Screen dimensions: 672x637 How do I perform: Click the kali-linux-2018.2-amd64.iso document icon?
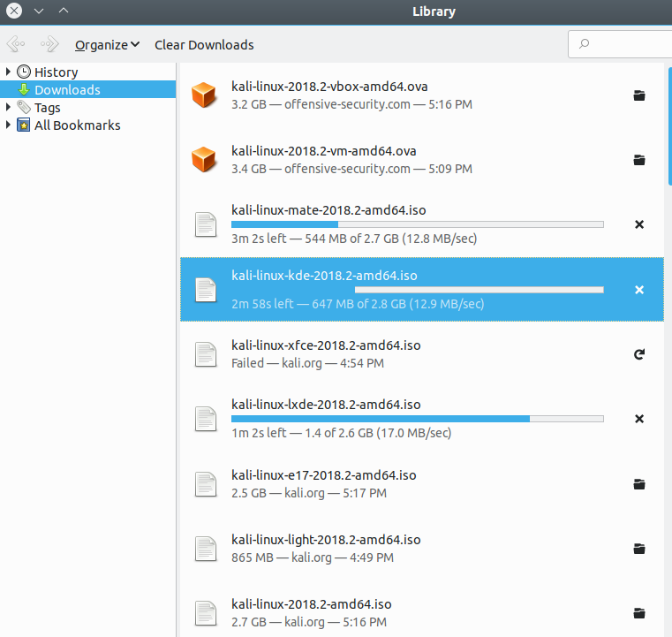tap(206, 613)
